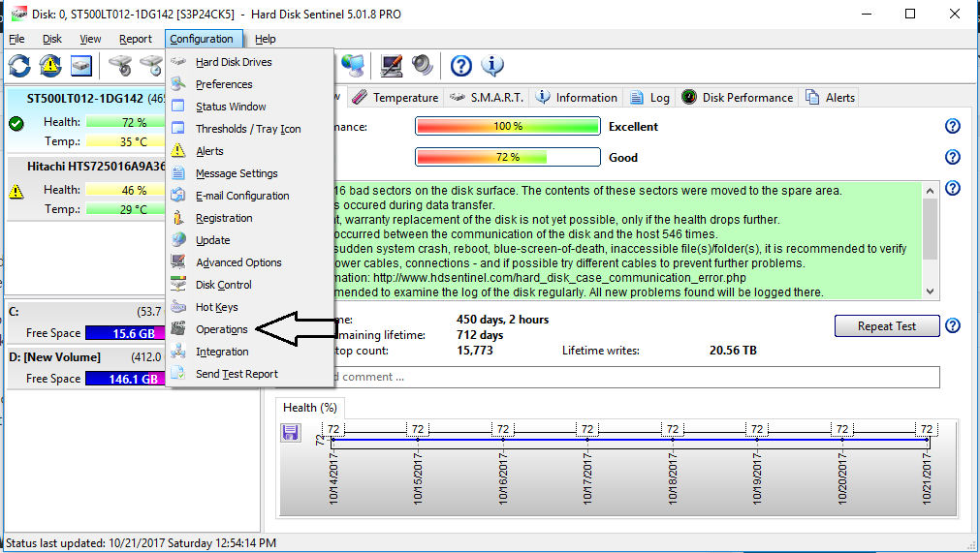Screen dimensions: 980x553
Task: Click the status text box scrollbar thumb
Action: point(930,229)
